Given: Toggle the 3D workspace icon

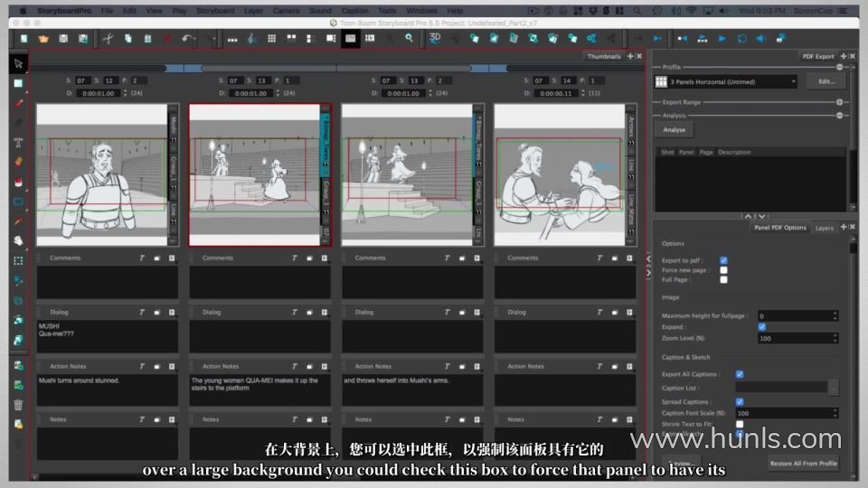Looking at the screenshot, I should pyautogui.click(x=435, y=38).
